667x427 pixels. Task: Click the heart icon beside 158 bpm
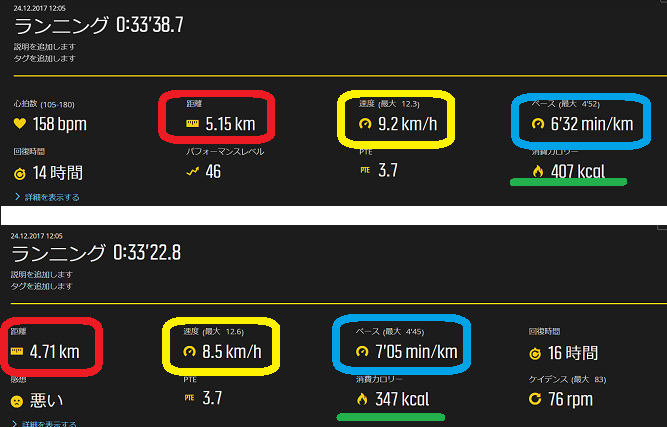[20, 124]
